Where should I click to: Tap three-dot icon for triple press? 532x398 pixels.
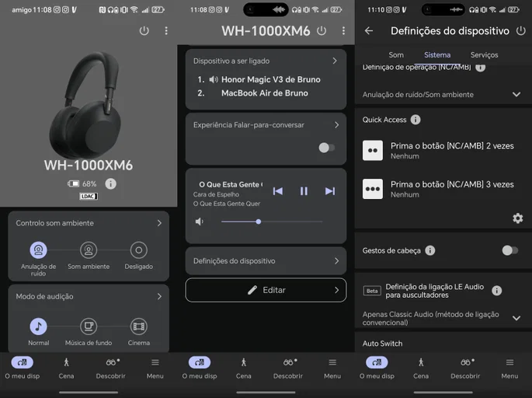(x=373, y=189)
